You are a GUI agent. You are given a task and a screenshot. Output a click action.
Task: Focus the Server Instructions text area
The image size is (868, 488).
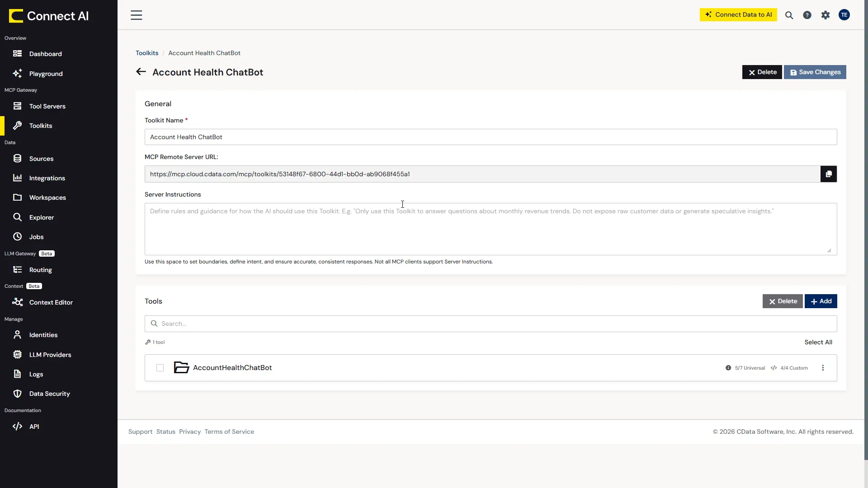pos(491,229)
